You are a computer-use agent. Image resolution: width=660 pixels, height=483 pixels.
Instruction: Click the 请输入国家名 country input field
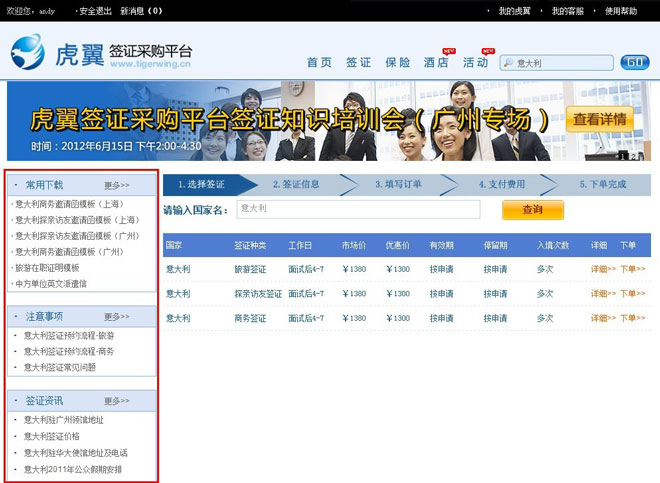tap(358, 209)
